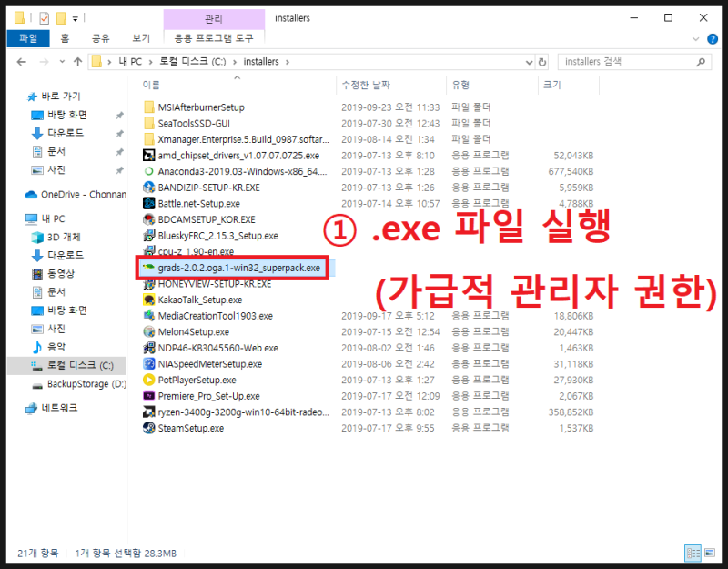728x569 pixels.
Task: Click the Battle.net-Setup.exe icon
Action: [150, 203]
